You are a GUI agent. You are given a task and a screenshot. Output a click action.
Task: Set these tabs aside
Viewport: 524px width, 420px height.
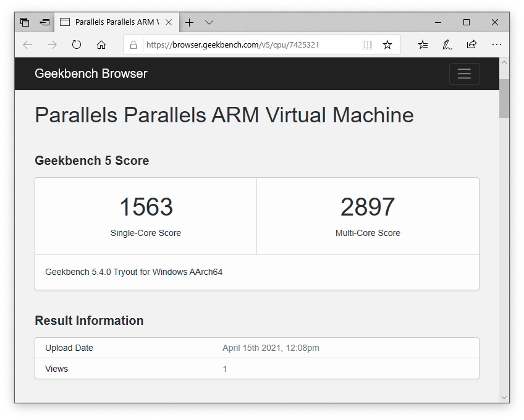click(x=44, y=22)
